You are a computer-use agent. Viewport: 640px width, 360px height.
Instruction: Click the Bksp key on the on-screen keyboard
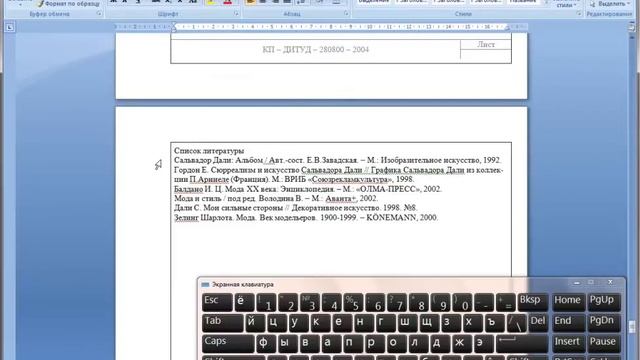point(533,302)
